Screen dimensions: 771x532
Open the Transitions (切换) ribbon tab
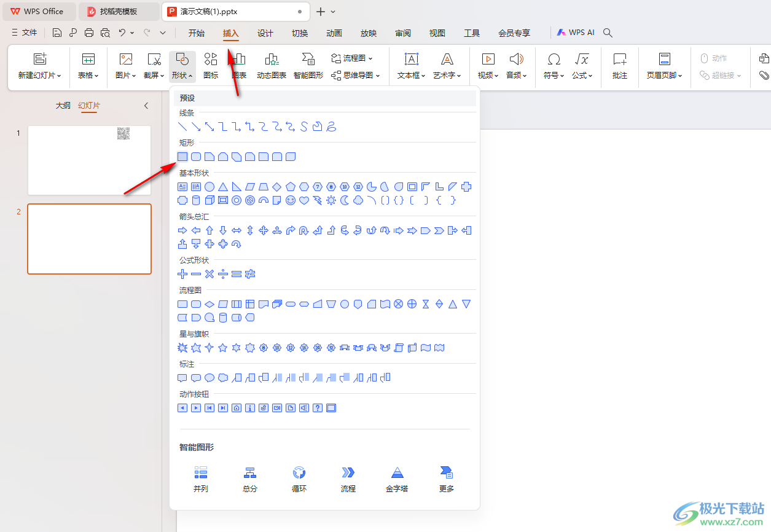point(300,33)
